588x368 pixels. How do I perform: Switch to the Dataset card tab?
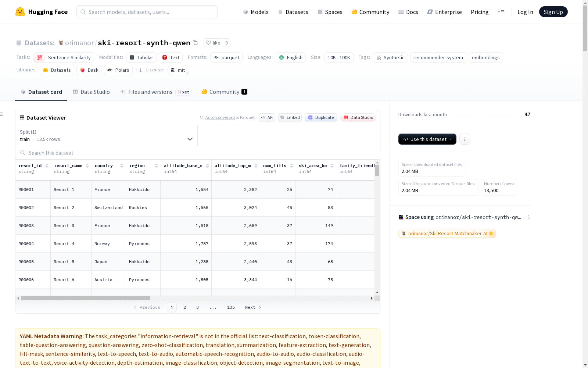click(x=41, y=92)
